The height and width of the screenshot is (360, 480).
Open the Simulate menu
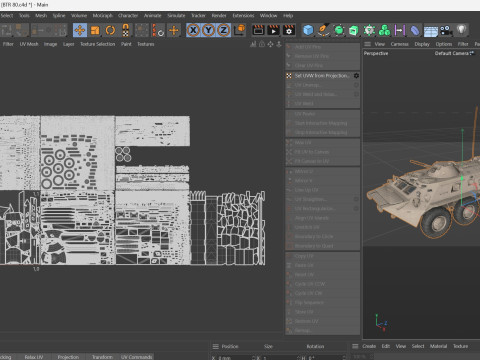point(176,15)
